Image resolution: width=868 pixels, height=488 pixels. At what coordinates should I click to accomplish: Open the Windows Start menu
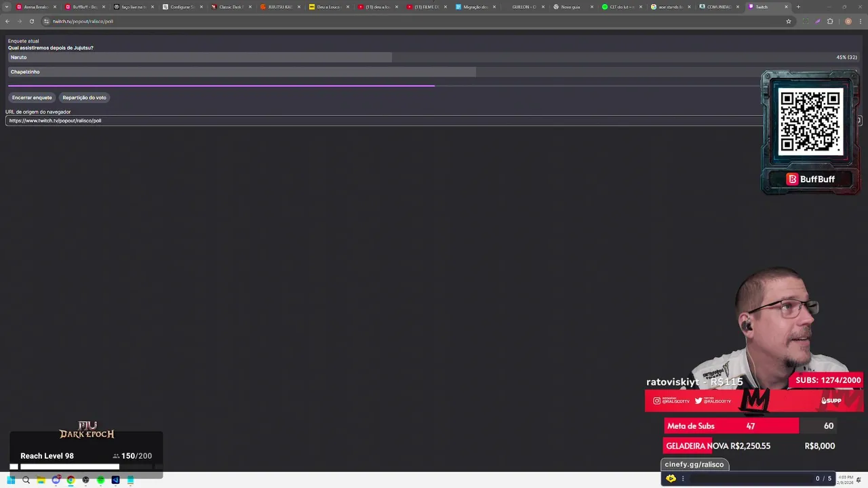11,480
